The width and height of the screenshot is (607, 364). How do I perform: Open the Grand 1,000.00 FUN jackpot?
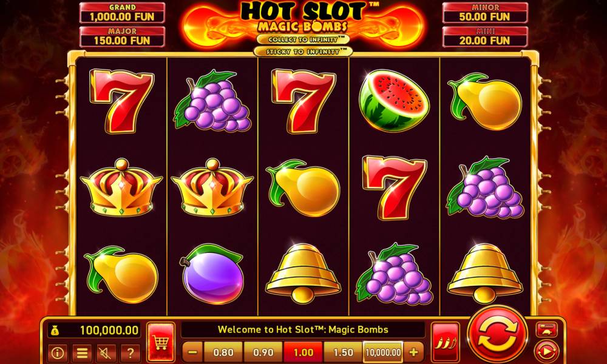pos(122,13)
